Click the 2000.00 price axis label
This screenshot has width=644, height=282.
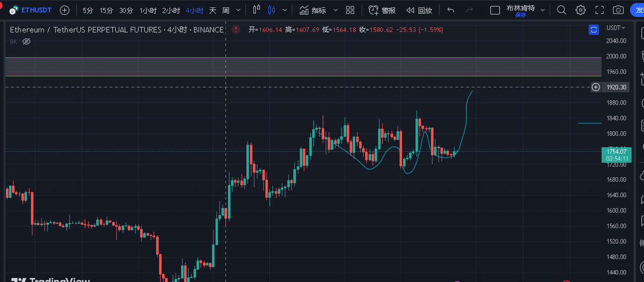tap(616, 56)
